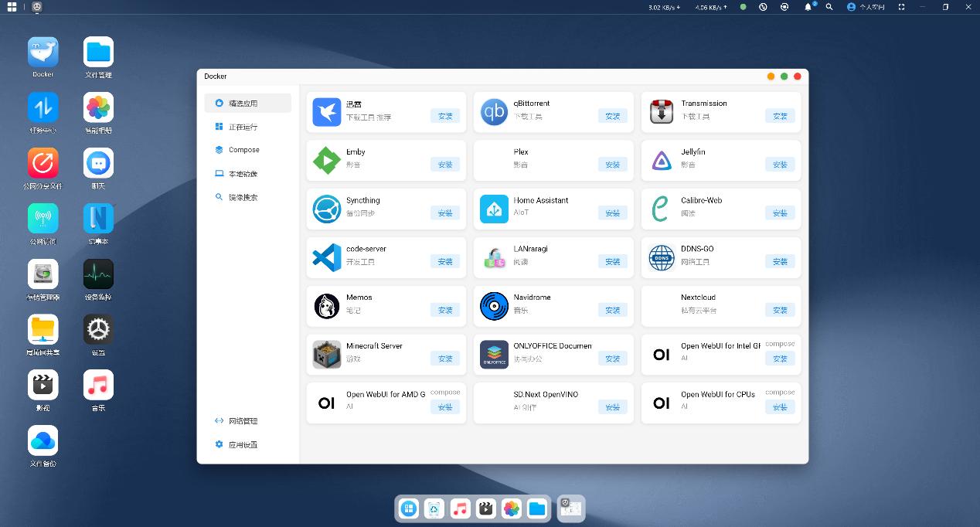Click the Open WebUI for AMD card title
The image size is (980, 527).
pyautogui.click(x=386, y=394)
